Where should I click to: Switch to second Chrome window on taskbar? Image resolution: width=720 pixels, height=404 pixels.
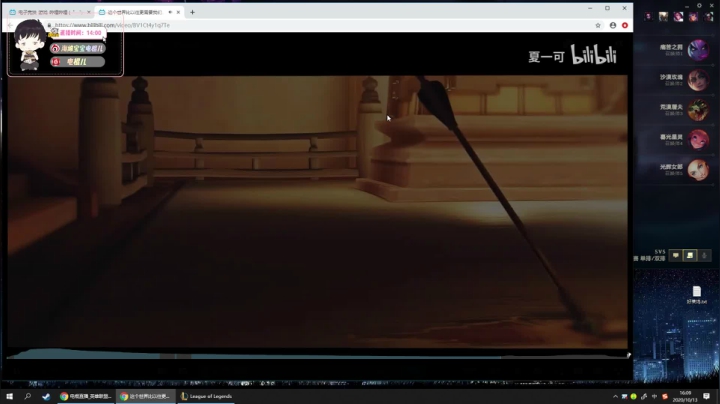[x=146, y=396]
